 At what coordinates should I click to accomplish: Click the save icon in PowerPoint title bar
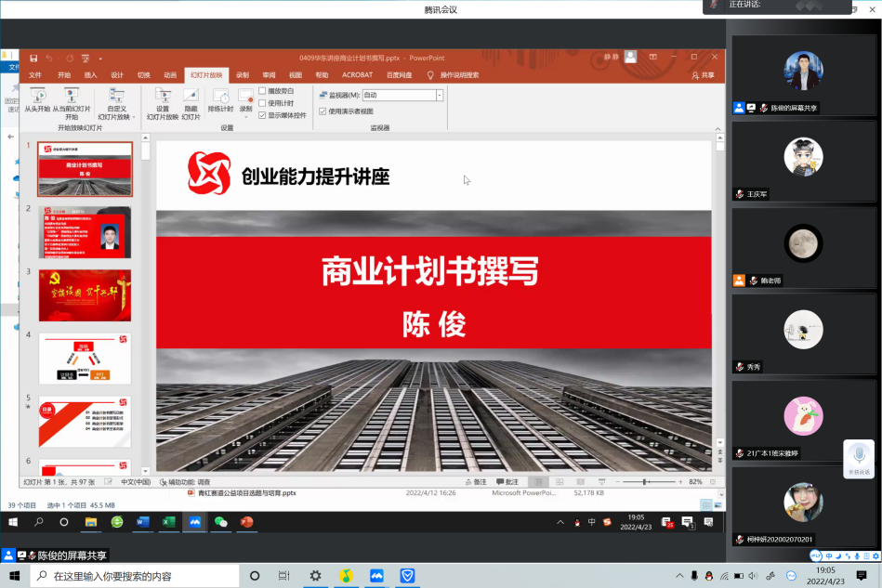tap(33, 58)
